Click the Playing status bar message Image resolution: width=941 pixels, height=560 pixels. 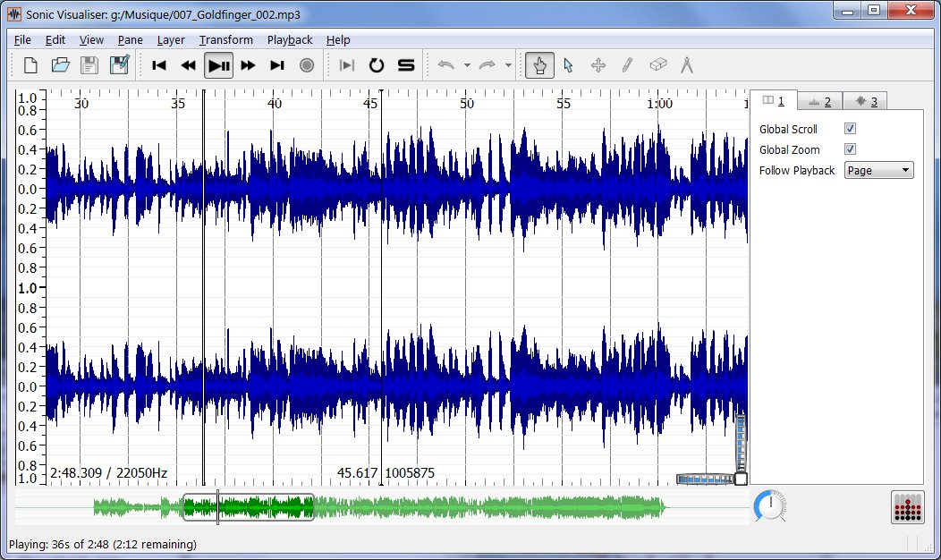[x=103, y=545]
